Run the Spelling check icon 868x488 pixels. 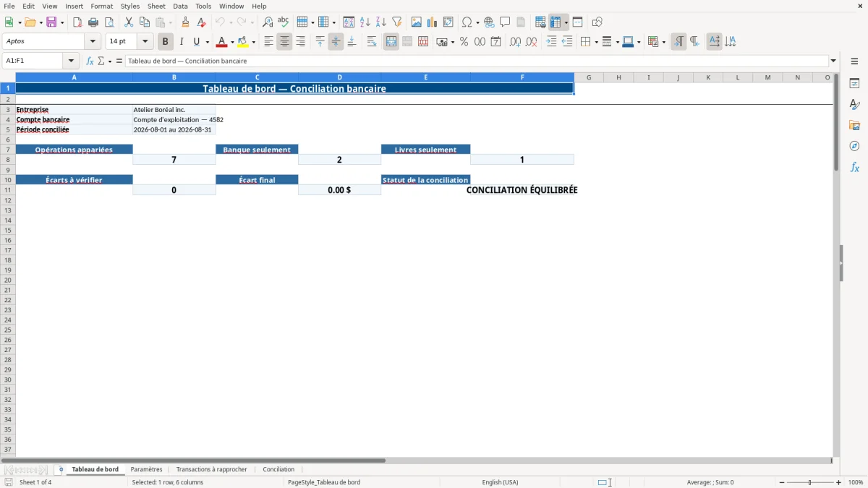(284, 22)
